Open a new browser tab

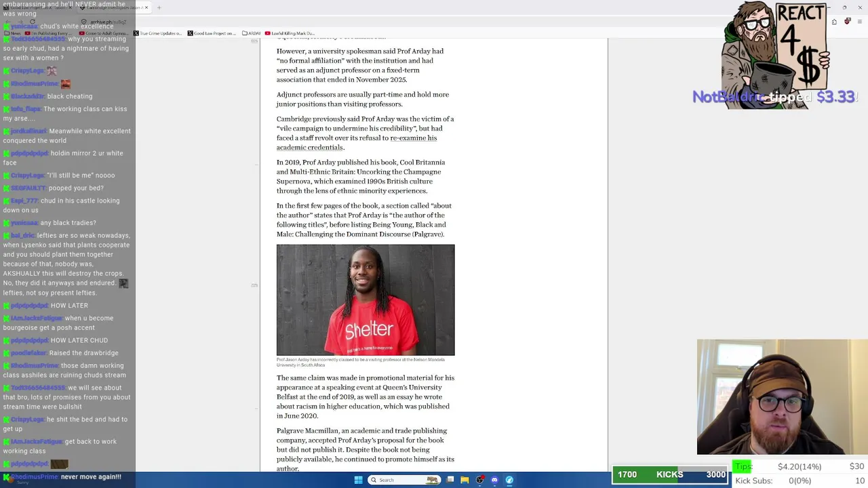[159, 8]
